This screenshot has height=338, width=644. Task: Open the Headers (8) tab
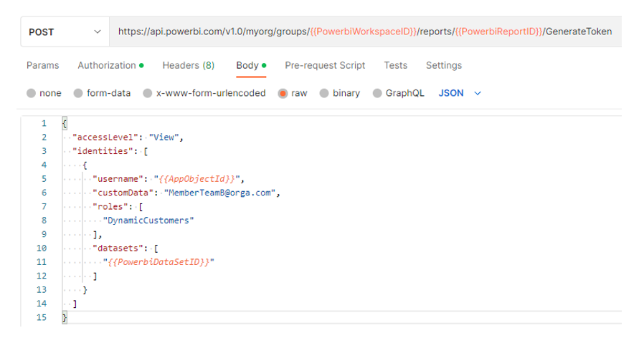point(188,66)
